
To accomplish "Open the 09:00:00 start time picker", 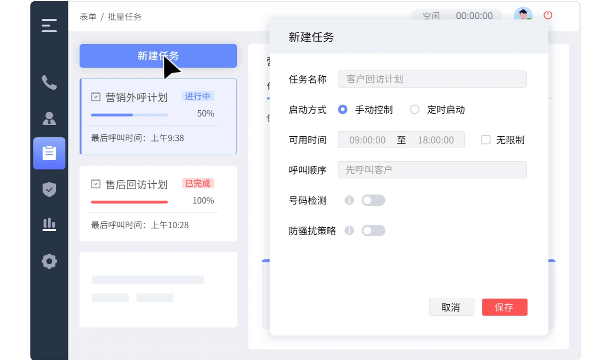I will pyautogui.click(x=367, y=140).
